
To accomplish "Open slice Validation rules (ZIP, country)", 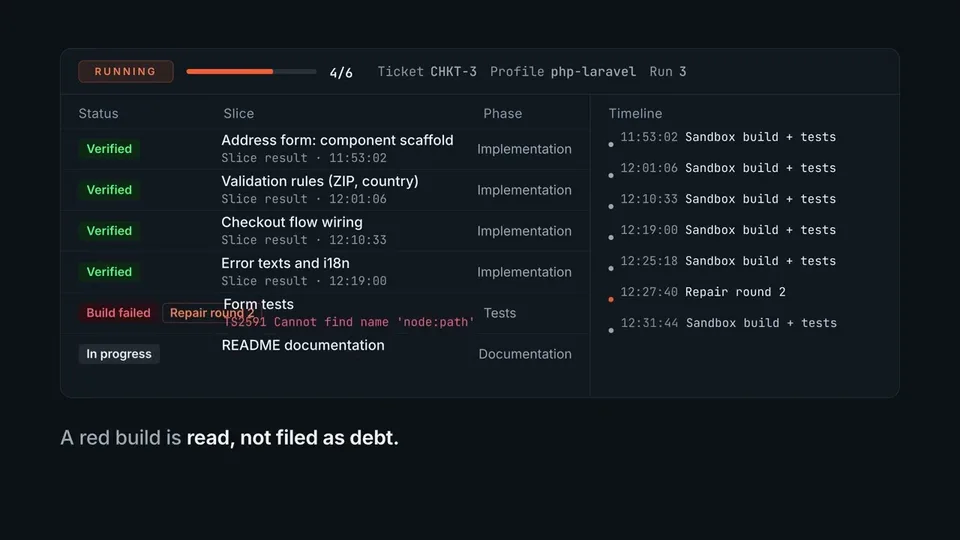I will (x=320, y=181).
